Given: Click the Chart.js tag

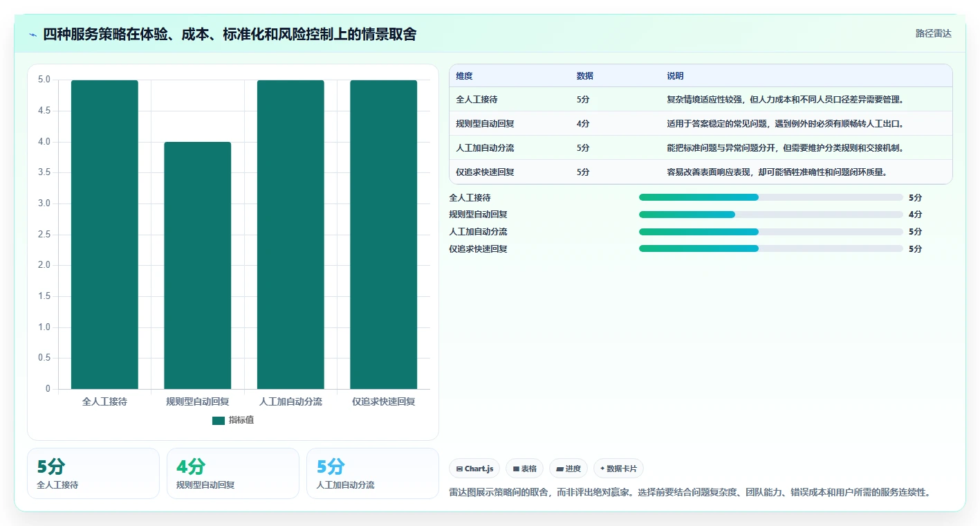Looking at the screenshot, I should pos(474,469).
